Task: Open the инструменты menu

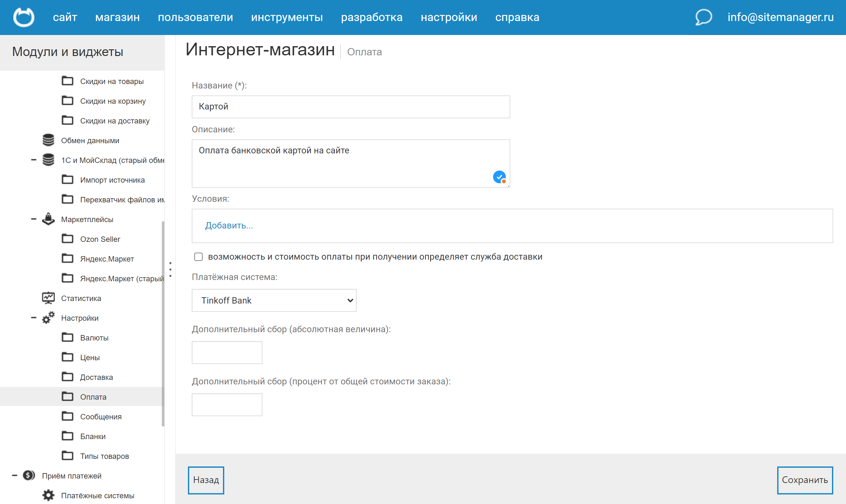Action: (x=287, y=17)
